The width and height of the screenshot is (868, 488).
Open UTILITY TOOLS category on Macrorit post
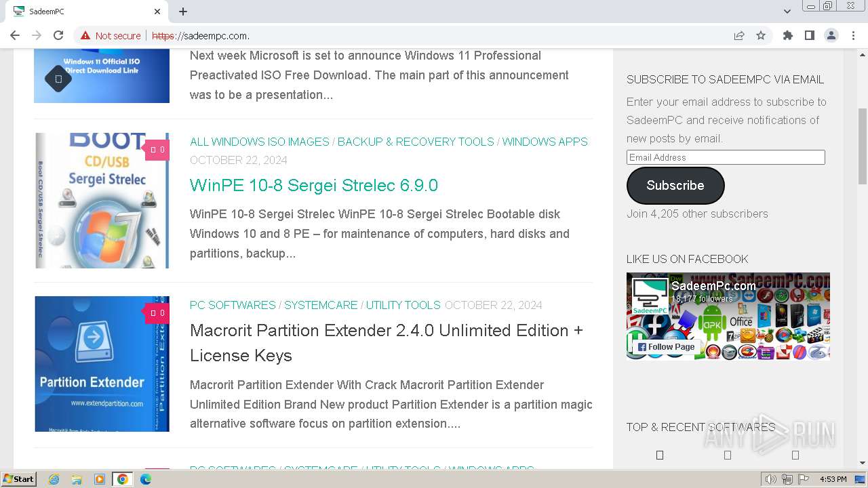point(403,305)
